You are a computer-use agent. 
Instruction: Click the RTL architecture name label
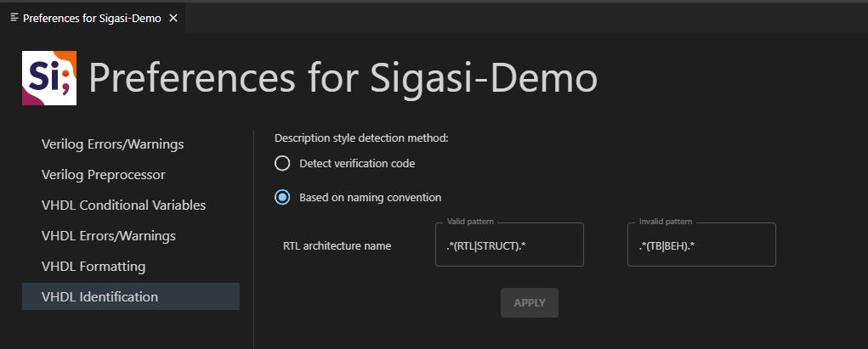pos(338,245)
